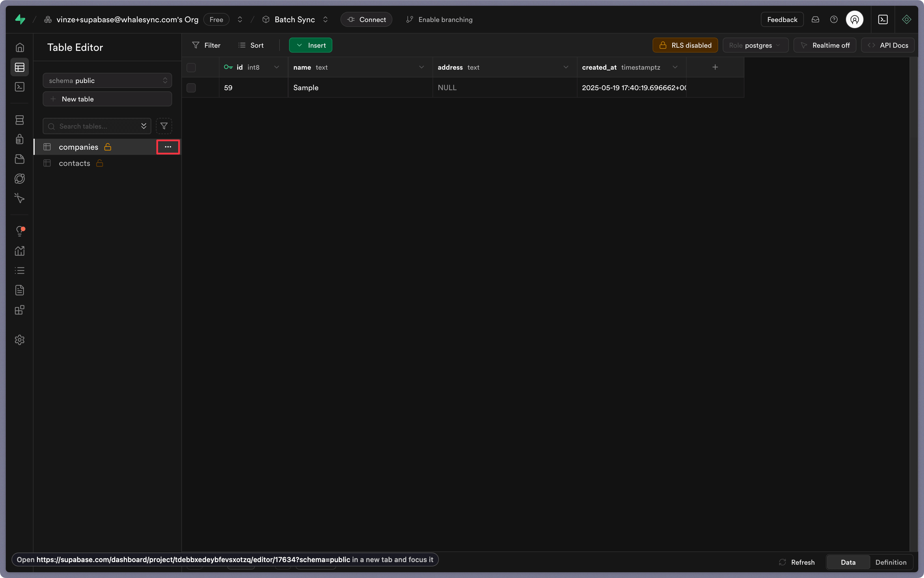Open the Advisors lightbulb icon

19,231
